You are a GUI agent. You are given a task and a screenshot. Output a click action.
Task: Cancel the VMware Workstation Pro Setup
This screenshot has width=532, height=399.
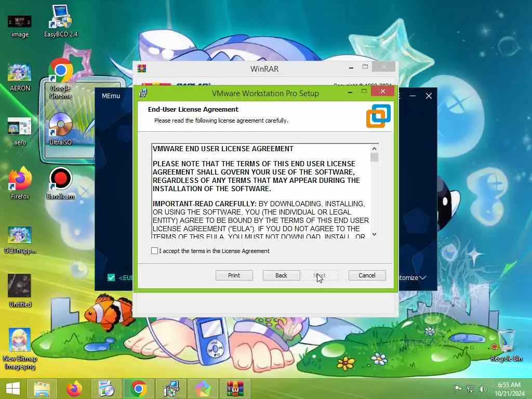[x=367, y=275]
